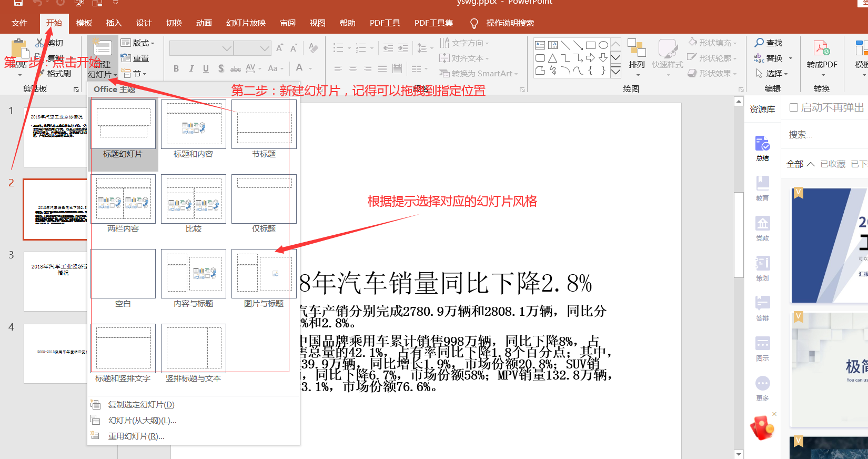Choose the 竖排标题与文本 layout

click(x=194, y=348)
